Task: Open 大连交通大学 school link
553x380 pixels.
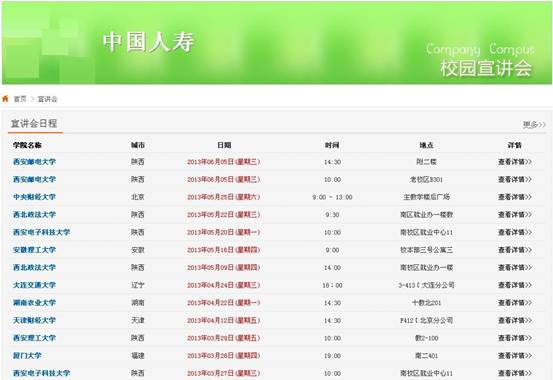Action: 35,285
